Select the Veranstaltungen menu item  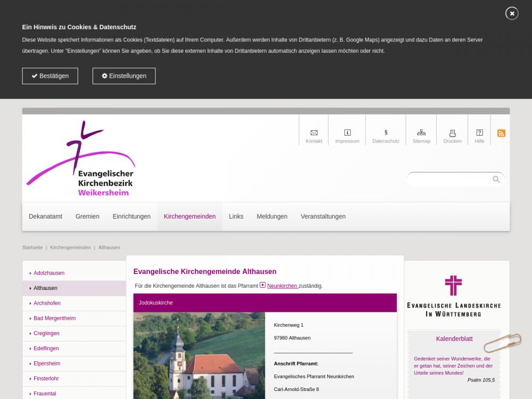tap(323, 217)
